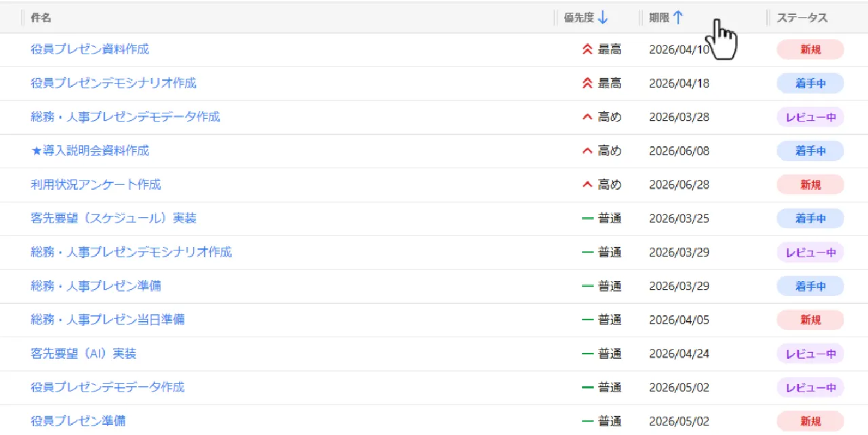Screen dimensions: 868x435
Task: Sort by the ステータス column header
Action: pyautogui.click(x=802, y=18)
